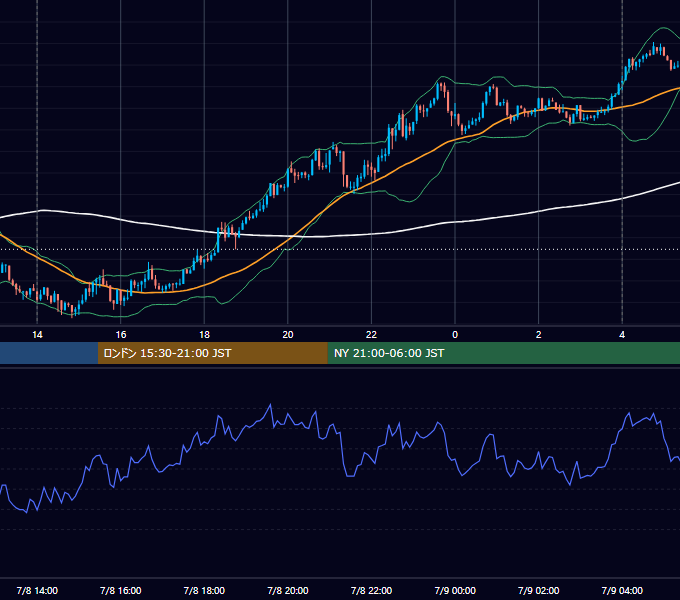Click the blue session bar before ロンドン

tap(49, 353)
